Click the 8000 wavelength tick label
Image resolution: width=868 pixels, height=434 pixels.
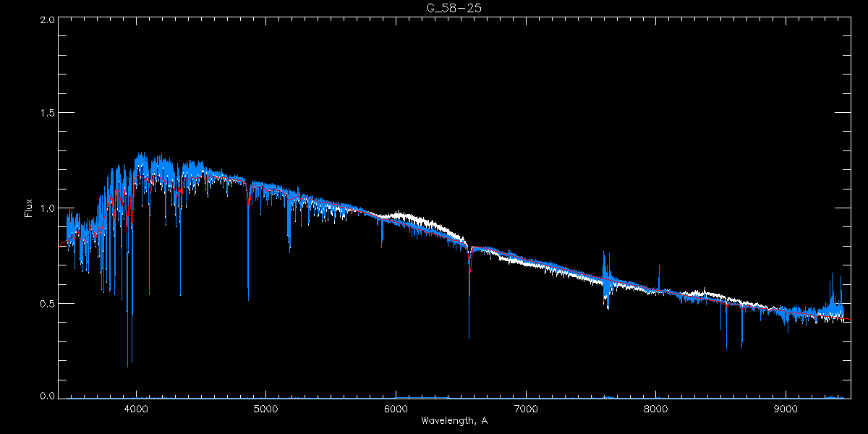pos(656,408)
